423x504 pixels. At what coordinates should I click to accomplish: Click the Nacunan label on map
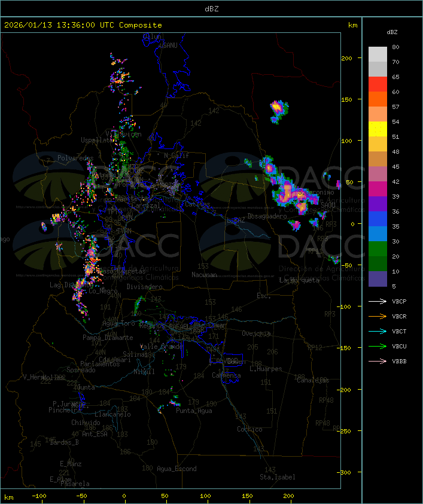click(x=204, y=275)
